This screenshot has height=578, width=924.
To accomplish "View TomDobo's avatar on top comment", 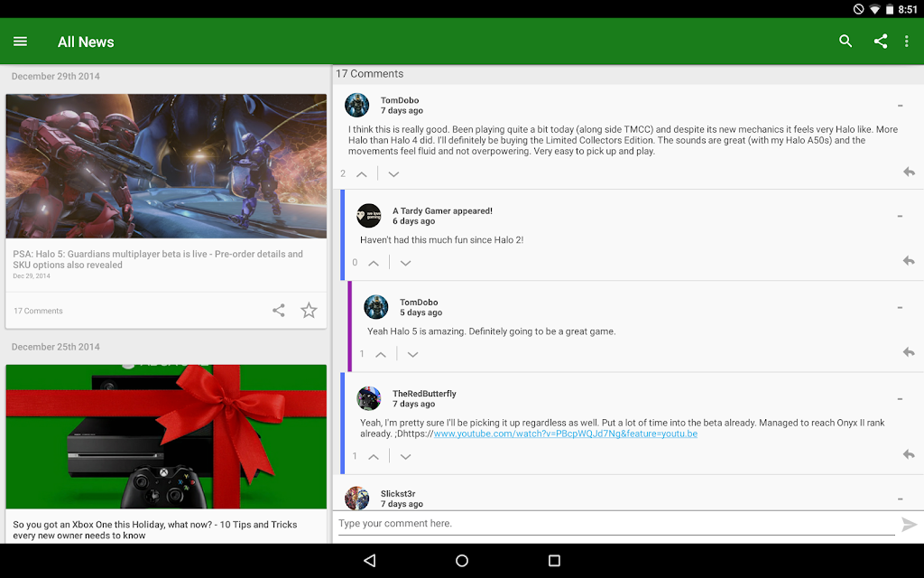I will click(357, 105).
